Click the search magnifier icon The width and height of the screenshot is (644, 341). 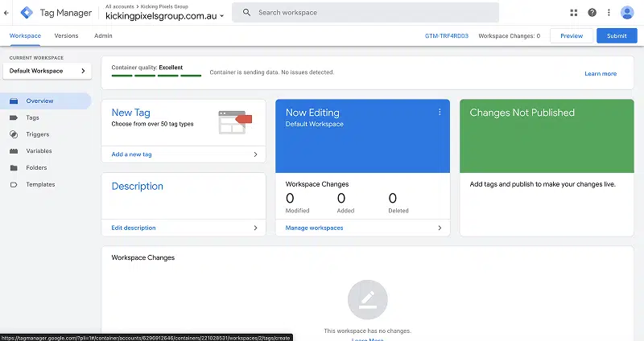pyautogui.click(x=246, y=12)
